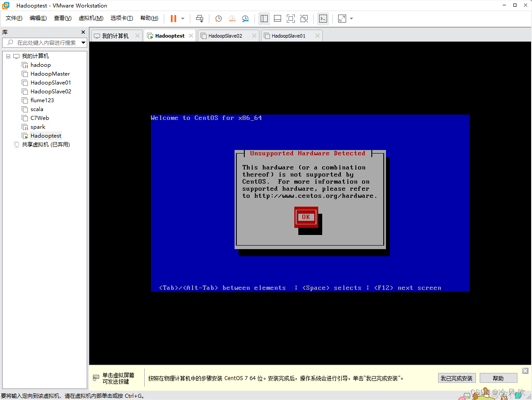Viewport: 532px width, 400px height.
Task: Close the HadoopSlave02 tab
Action: (x=254, y=36)
